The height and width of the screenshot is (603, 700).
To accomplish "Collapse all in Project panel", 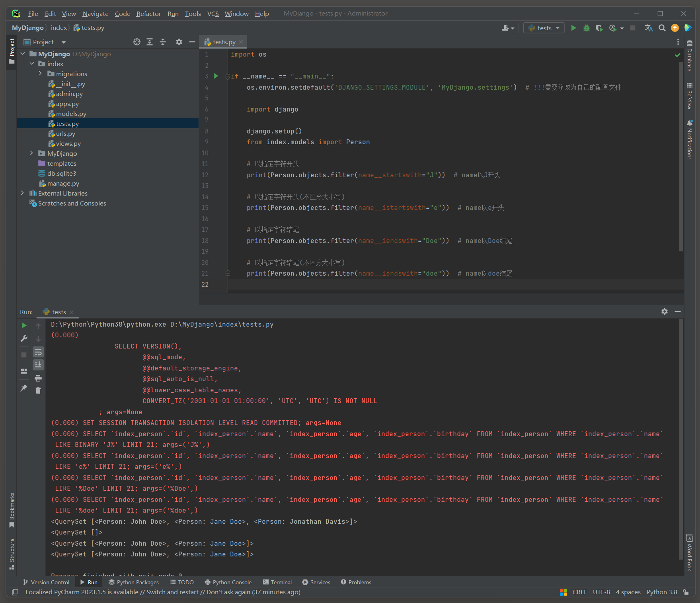I will coord(163,42).
